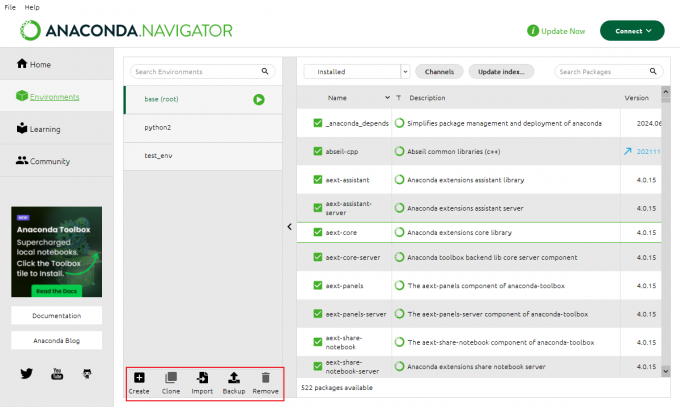Open the GitHub icon link
680x407 pixels.
point(87,374)
